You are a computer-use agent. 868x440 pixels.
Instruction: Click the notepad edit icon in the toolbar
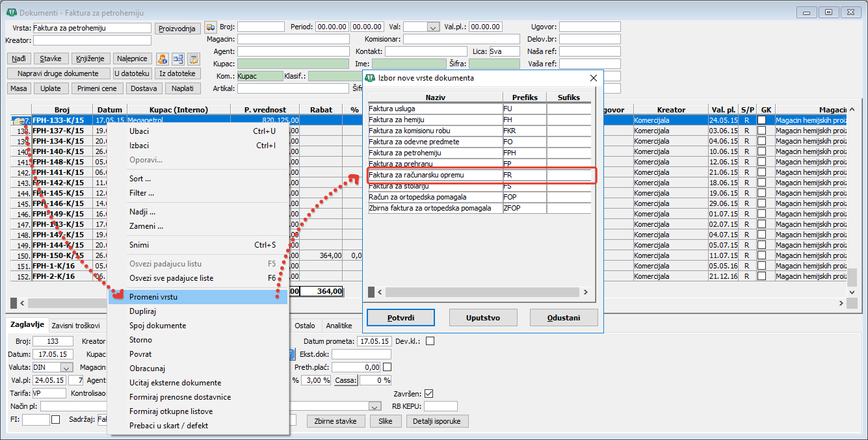(x=193, y=59)
